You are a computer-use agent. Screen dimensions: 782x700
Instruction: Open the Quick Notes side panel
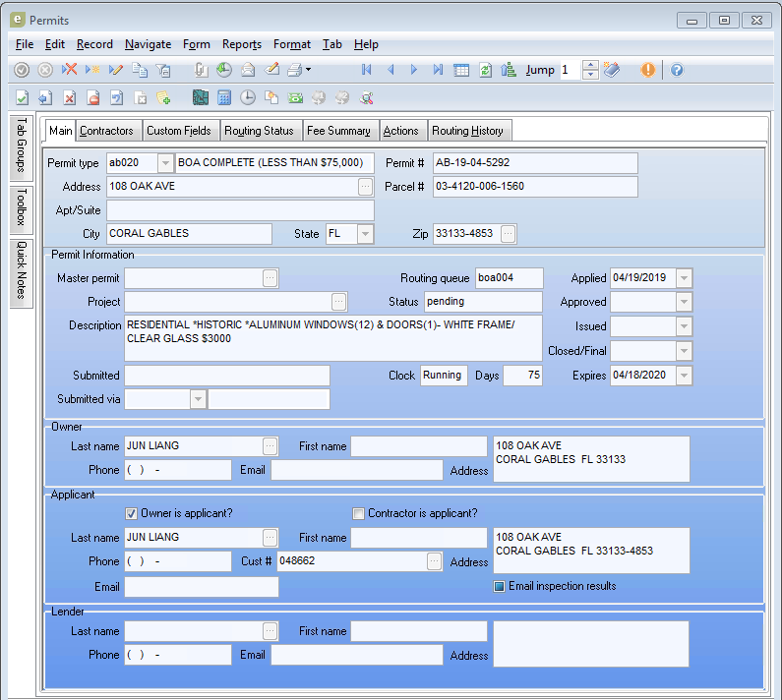[x=21, y=272]
